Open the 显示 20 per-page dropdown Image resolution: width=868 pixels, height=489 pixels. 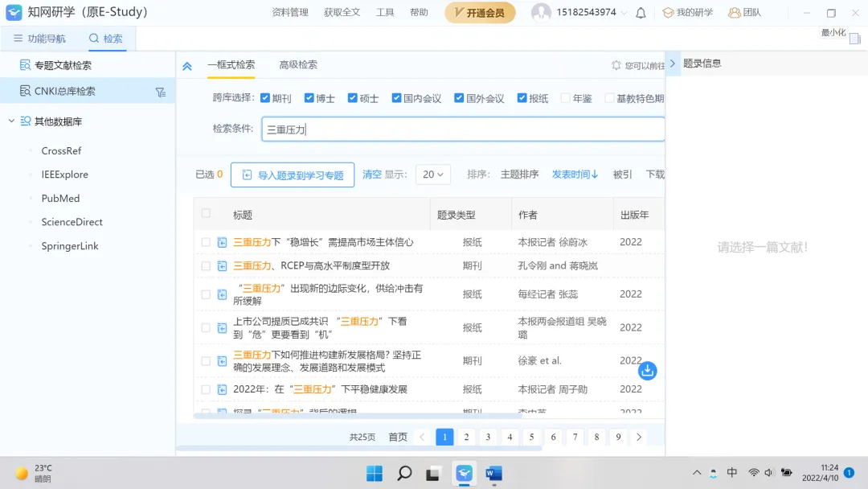[433, 175]
